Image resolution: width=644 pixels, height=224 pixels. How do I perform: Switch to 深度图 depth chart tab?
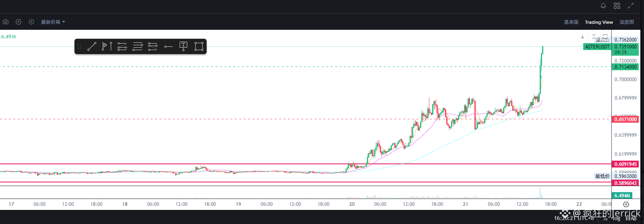[627, 22]
